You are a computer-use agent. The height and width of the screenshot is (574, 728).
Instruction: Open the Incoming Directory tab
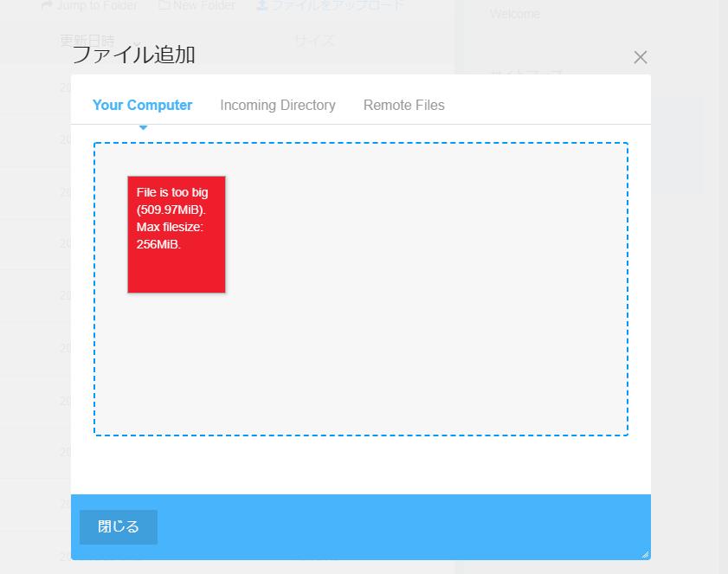point(278,105)
